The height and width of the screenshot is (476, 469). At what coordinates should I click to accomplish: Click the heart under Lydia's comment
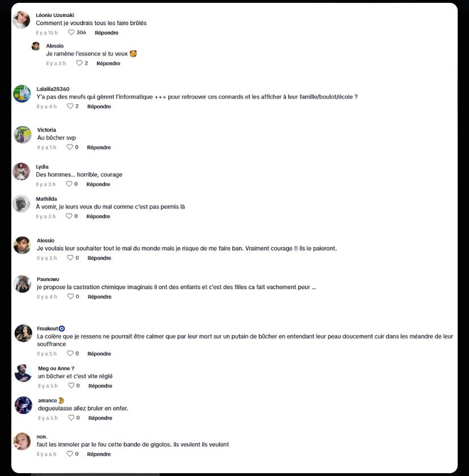69,184
